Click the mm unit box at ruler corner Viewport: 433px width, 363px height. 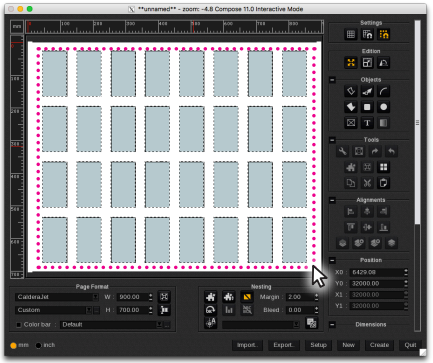(17, 26)
